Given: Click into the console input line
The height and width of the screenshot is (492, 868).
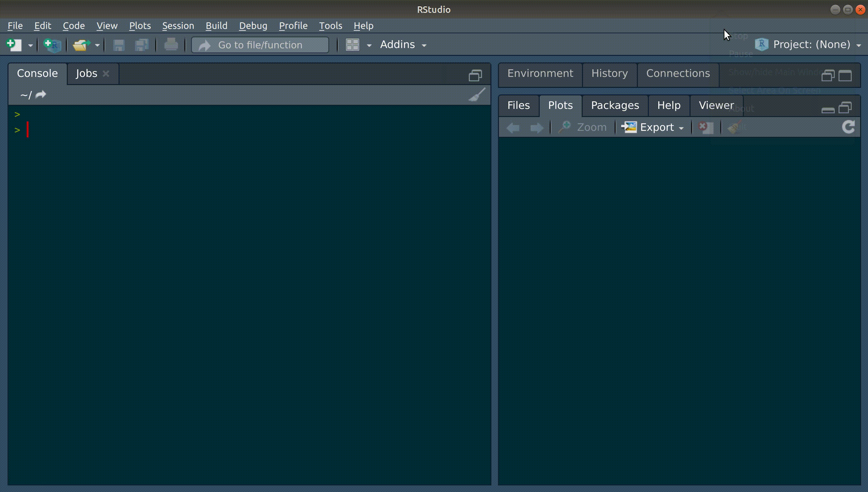Looking at the screenshot, I should point(250,130).
